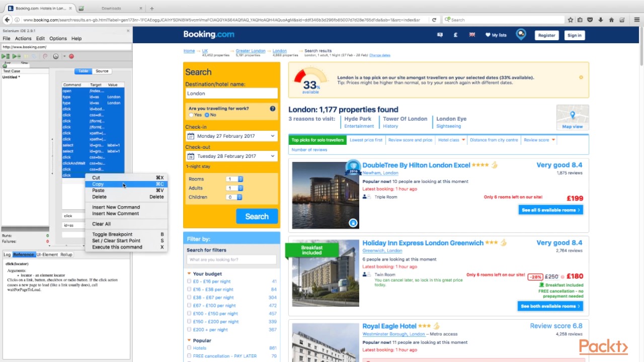This screenshot has height=362, width=644.
Task: Open a new browser tab
Action: (x=151, y=9)
